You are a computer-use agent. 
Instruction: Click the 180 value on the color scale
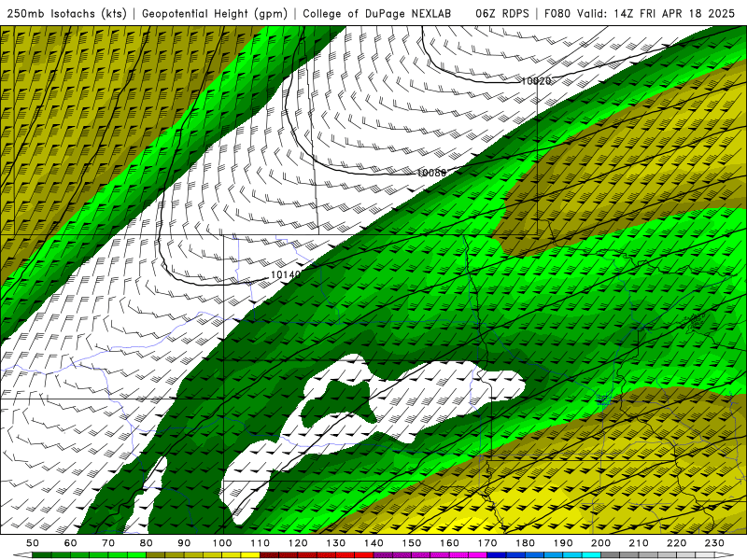[525, 543]
